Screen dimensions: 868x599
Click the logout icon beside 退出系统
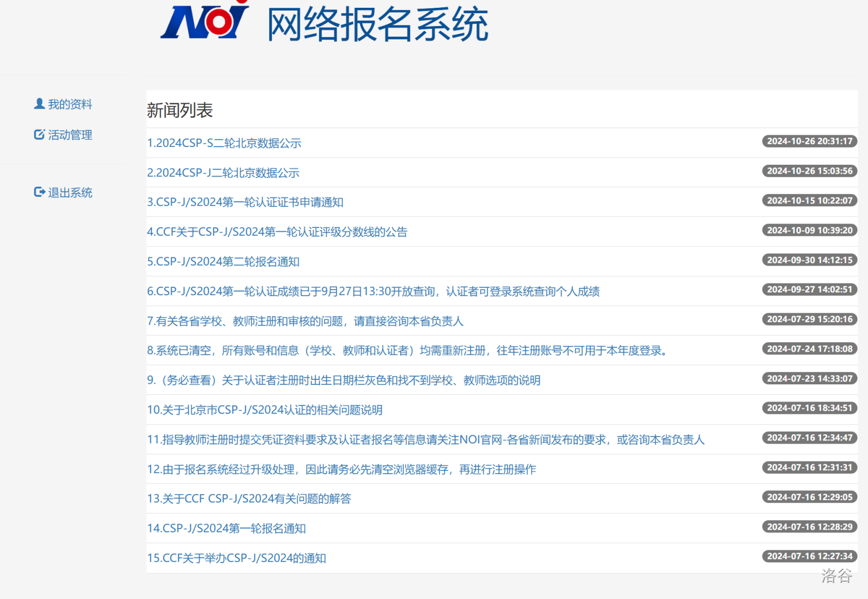tap(39, 192)
